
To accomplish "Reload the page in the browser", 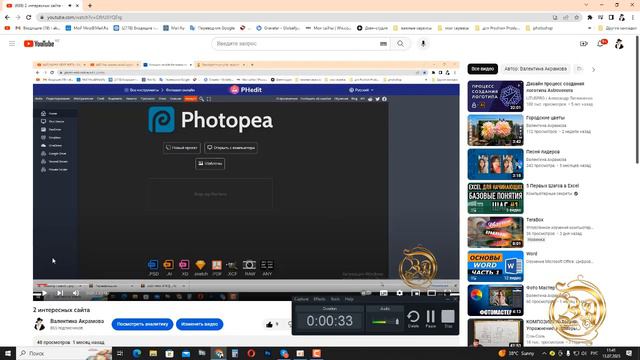I will tap(29, 18).
